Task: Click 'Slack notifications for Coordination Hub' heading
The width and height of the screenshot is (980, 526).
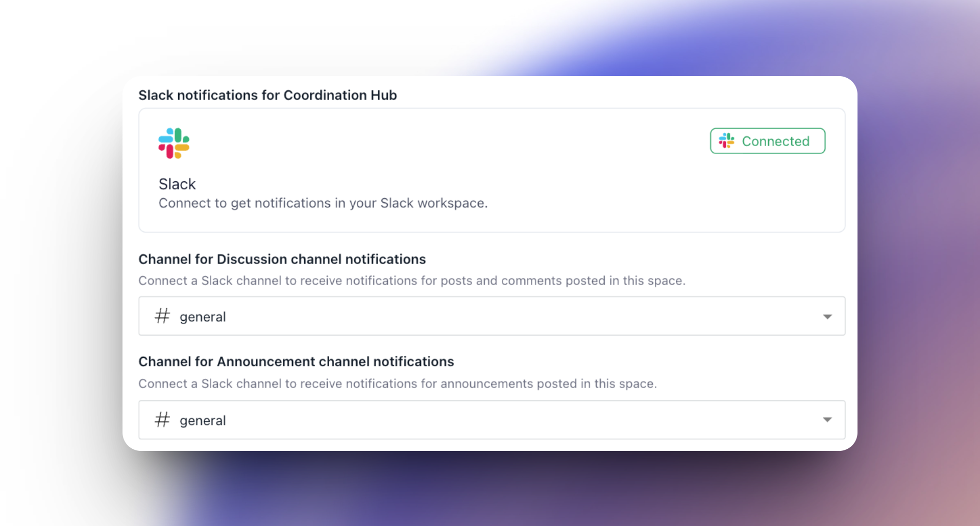Action: click(267, 95)
